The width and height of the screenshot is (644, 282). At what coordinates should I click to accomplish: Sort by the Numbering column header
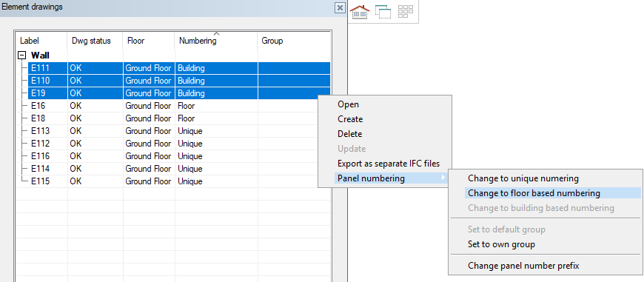[x=216, y=41]
